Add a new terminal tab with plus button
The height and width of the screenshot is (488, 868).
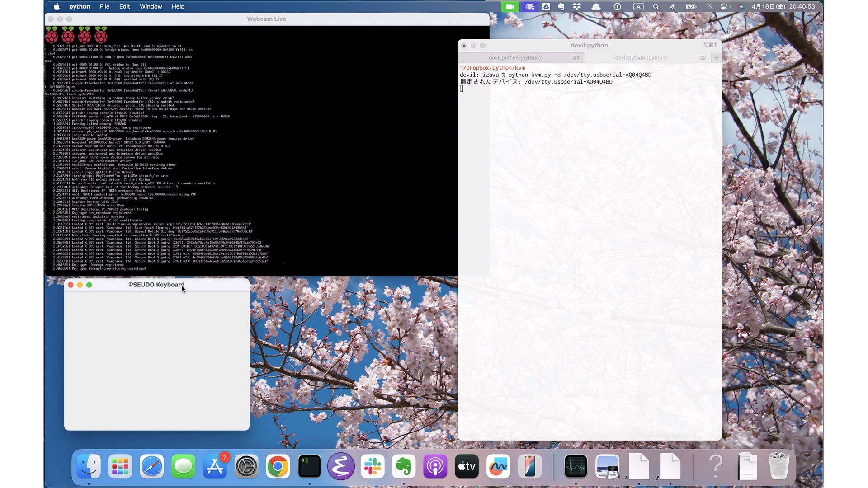point(716,58)
